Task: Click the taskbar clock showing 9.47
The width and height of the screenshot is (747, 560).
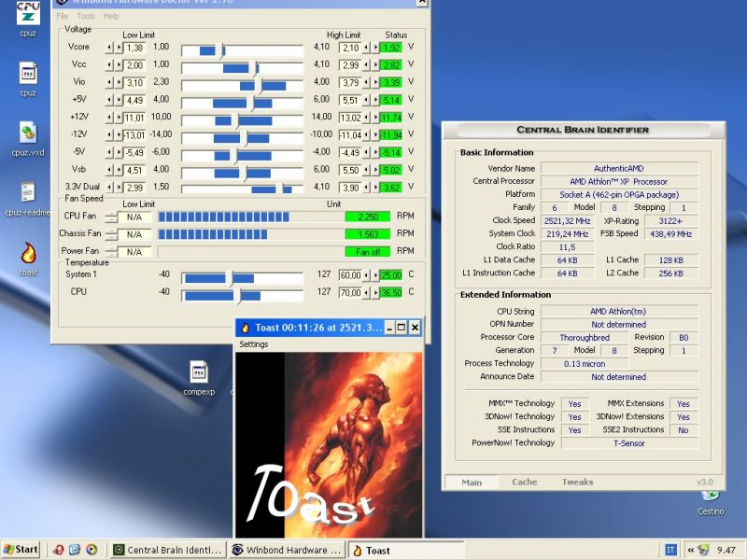Action: point(726,550)
